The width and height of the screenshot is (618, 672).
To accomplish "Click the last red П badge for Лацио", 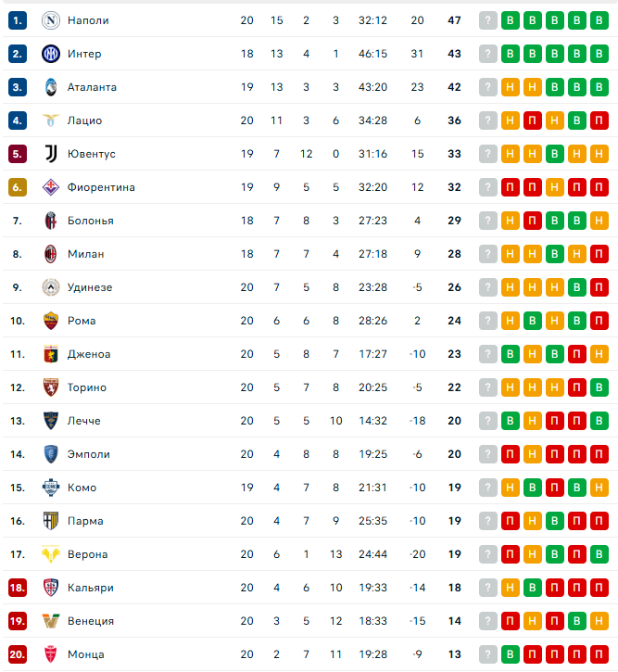I will 599,120.
